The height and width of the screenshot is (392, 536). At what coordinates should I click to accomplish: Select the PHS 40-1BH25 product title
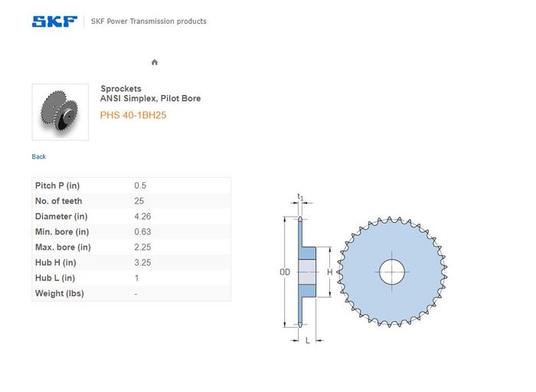(133, 116)
